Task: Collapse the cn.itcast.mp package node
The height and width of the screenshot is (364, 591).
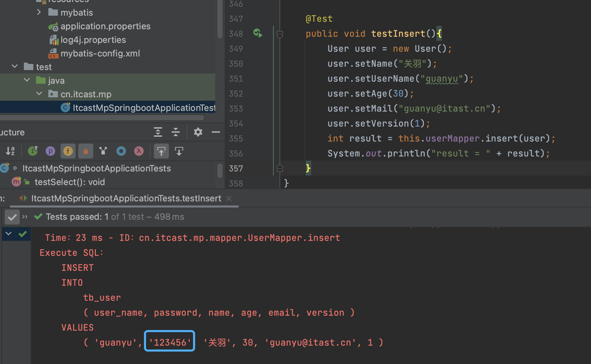Action: click(x=39, y=94)
